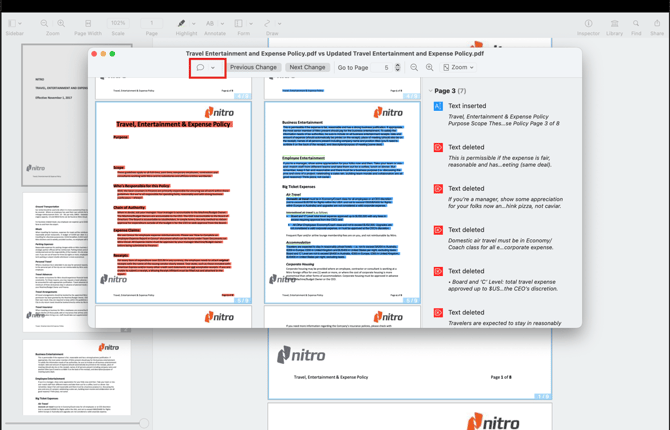The image size is (670, 430).
Task: Click the Share icon in the toolbar
Action: 657,27
